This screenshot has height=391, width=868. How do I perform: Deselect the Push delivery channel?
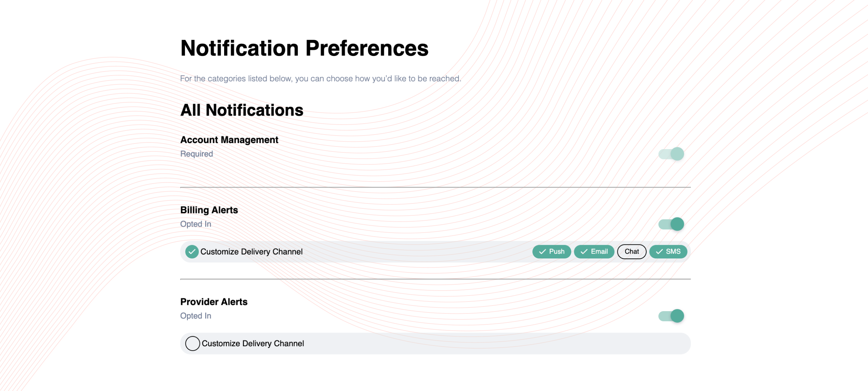pyautogui.click(x=552, y=251)
